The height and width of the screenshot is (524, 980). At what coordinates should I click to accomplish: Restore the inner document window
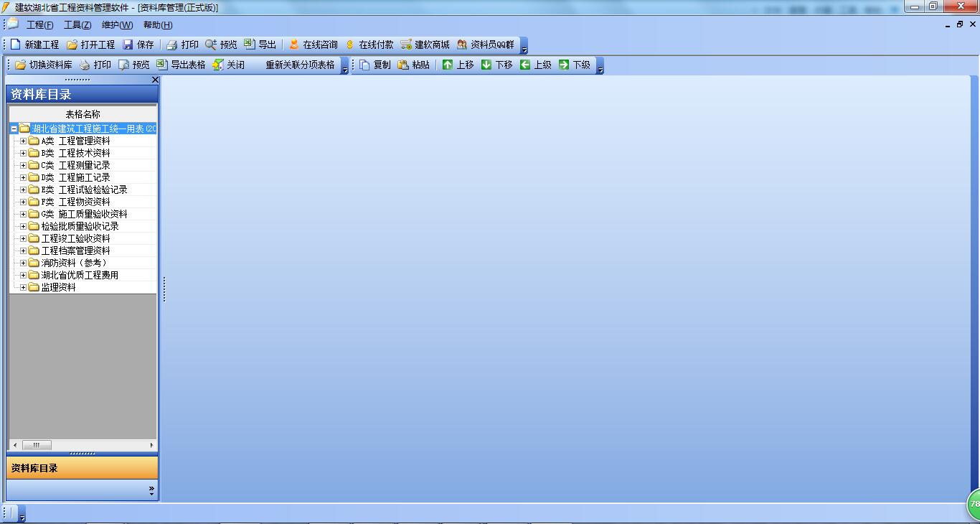pyautogui.click(x=960, y=24)
